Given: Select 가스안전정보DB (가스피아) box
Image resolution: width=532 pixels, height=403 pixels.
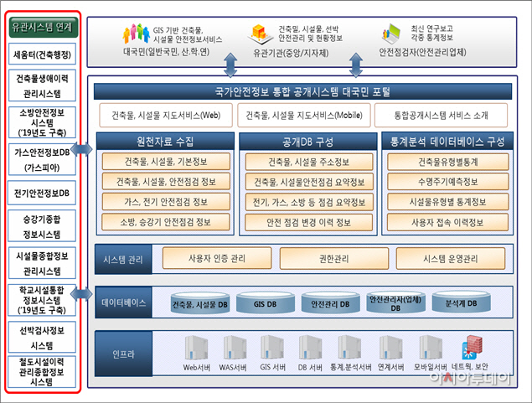Looking at the screenshot, I should click(42, 159).
